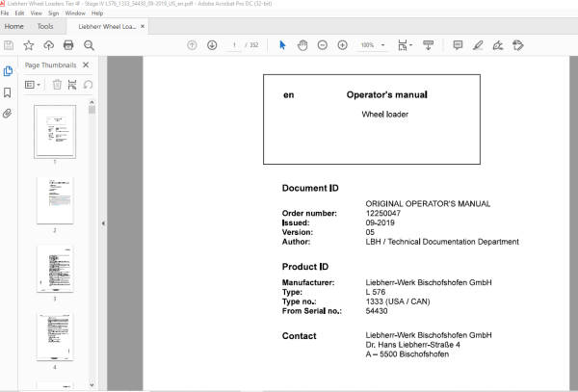Select the highlighter pen tool

point(478,45)
